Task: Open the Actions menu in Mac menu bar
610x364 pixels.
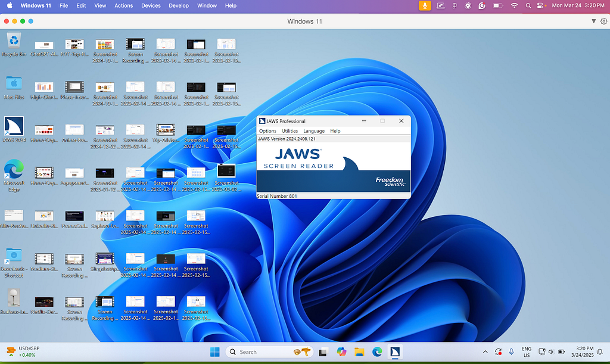Action: (124, 5)
